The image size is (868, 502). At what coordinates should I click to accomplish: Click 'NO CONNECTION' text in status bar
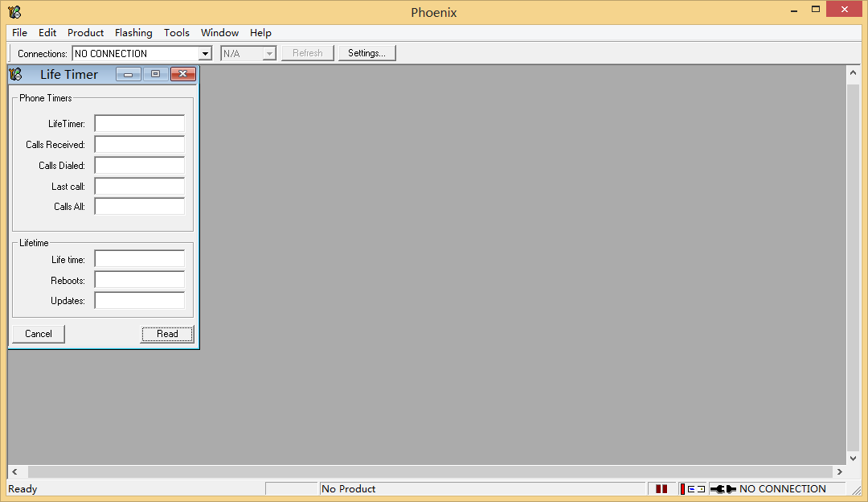pos(782,488)
